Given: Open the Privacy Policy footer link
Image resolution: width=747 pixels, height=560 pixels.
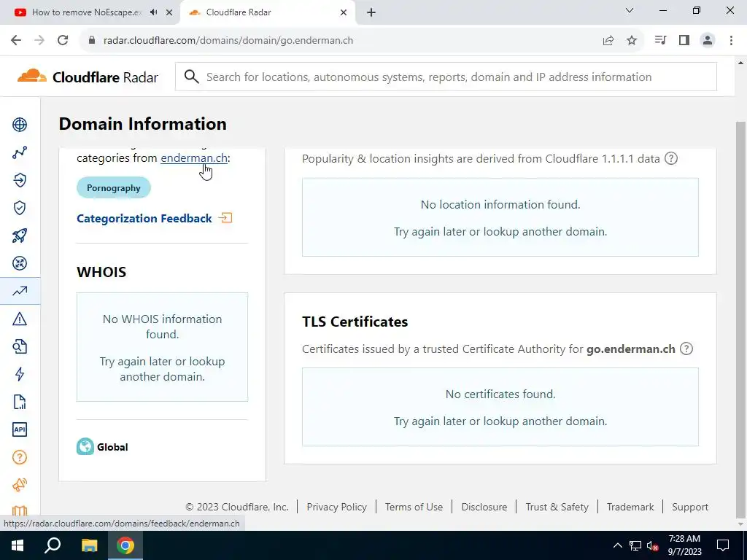Looking at the screenshot, I should coord(337,507).
